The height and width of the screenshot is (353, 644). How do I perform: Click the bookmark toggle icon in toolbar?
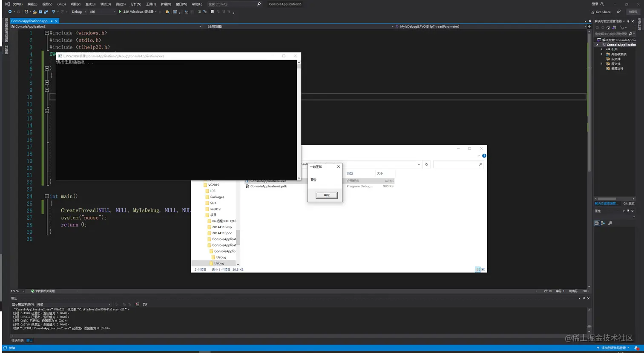point(212,12)
